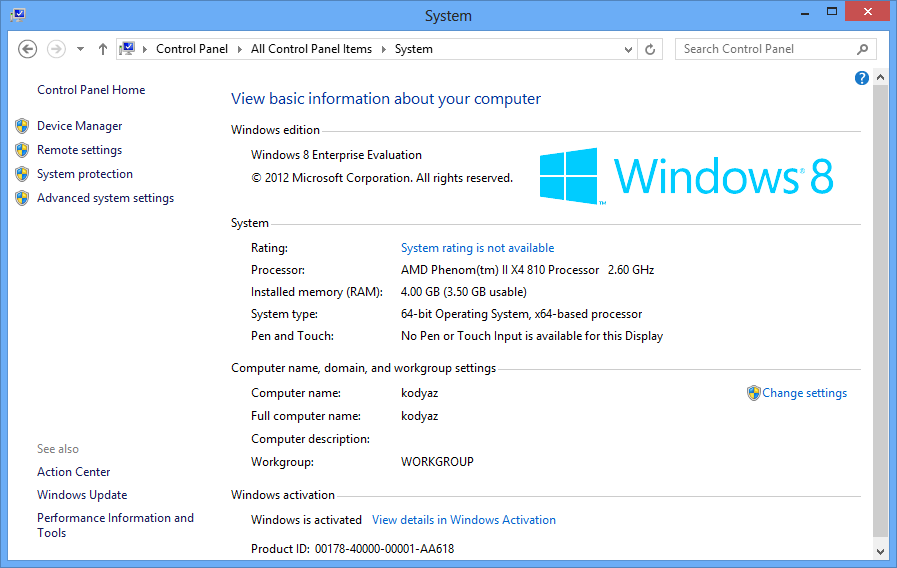
Task: Open the recent locations dropdown arrow
Action: pyautogui.click(x=81, y=49)
